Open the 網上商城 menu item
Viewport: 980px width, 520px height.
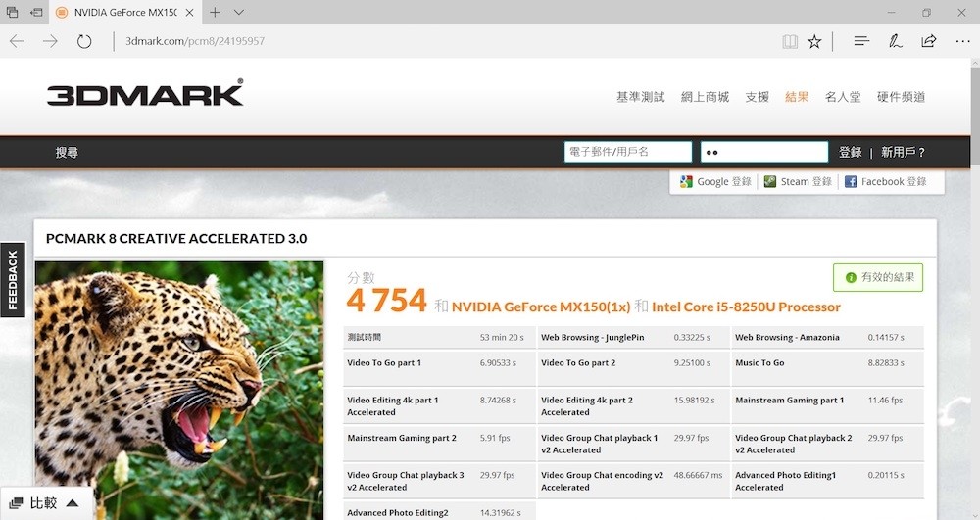tap(705, 97)
